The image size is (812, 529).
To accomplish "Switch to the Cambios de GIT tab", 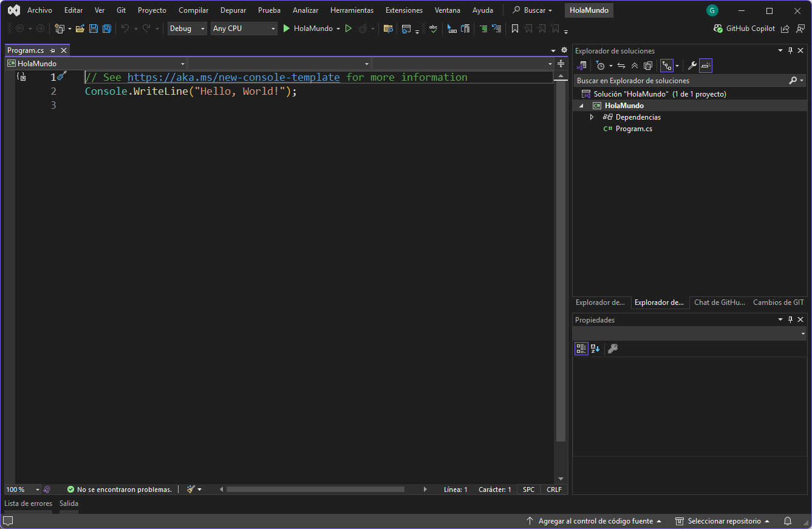I will coord(778,302).
